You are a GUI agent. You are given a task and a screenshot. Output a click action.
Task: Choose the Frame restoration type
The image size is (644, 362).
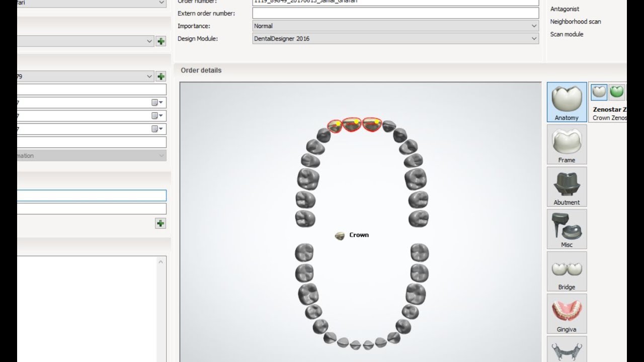tap(567, 144)
